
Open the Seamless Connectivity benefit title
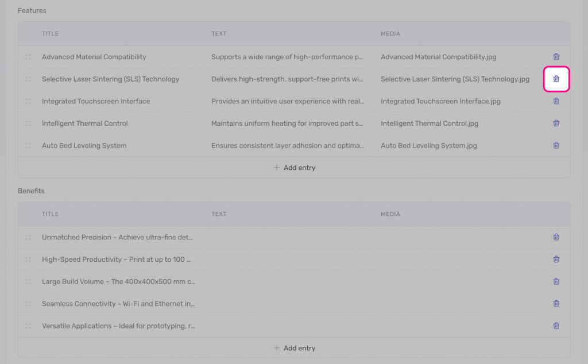click(x=118, y=304)
